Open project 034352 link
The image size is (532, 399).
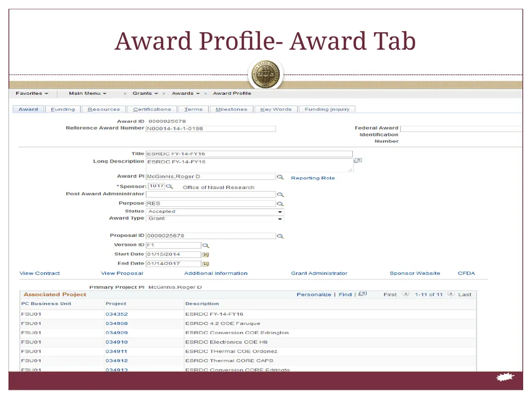pos(117,314)
